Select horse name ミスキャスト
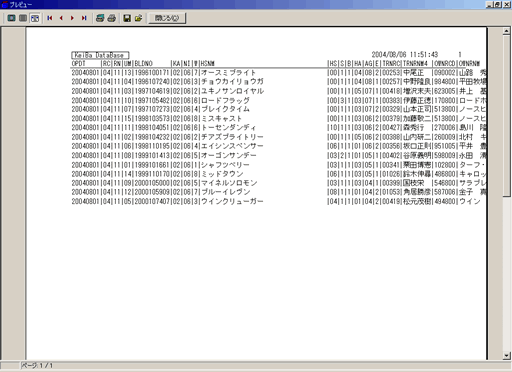The height and width of the screenshot is (372, 512). (221, 119)
